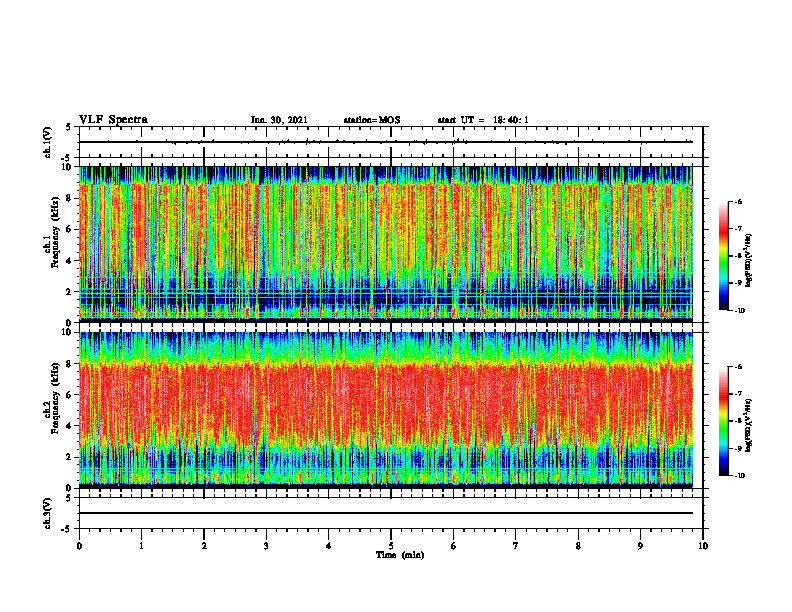Click the "8" tick on ch.2 frequency axis
This screenshot has height=612, width=792.
pos(71,364)
